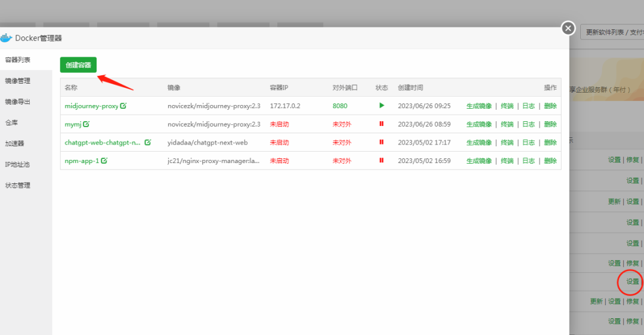Click creation time 2023/05/02 16:59
644x335 pixels.
tap(425, 161)
